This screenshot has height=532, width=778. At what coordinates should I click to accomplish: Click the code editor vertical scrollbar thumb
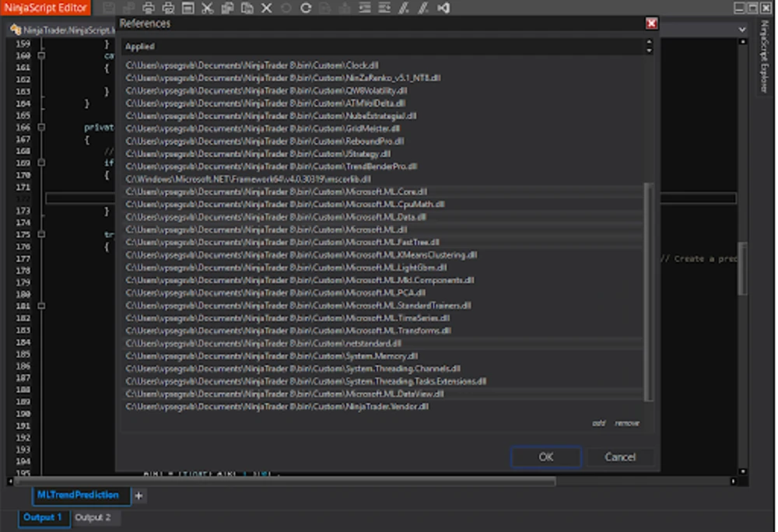741,268
